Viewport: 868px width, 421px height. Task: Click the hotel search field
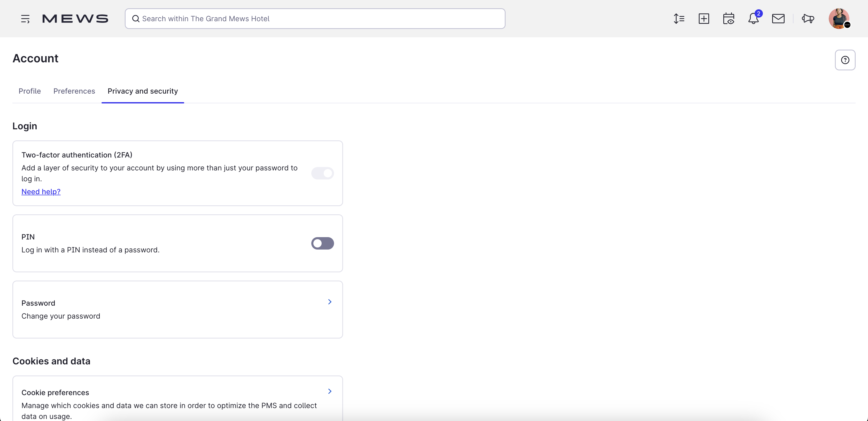[x=315, y=19]
